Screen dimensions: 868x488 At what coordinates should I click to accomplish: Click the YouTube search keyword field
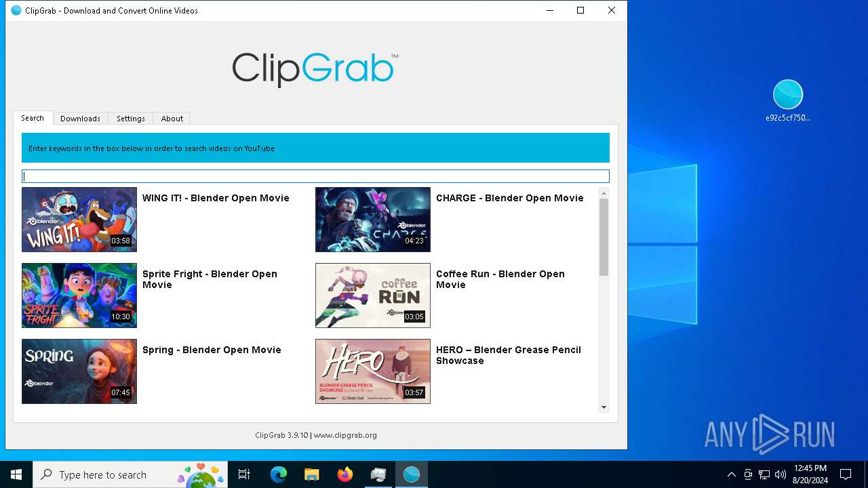[315, 176]
